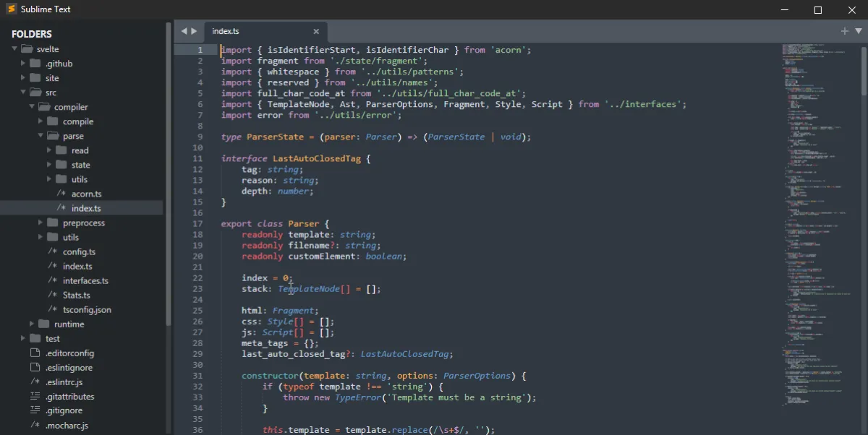Click the code icon beside .eslintrc.js
This screenshot has height=435, width=868.
(35, 382)
